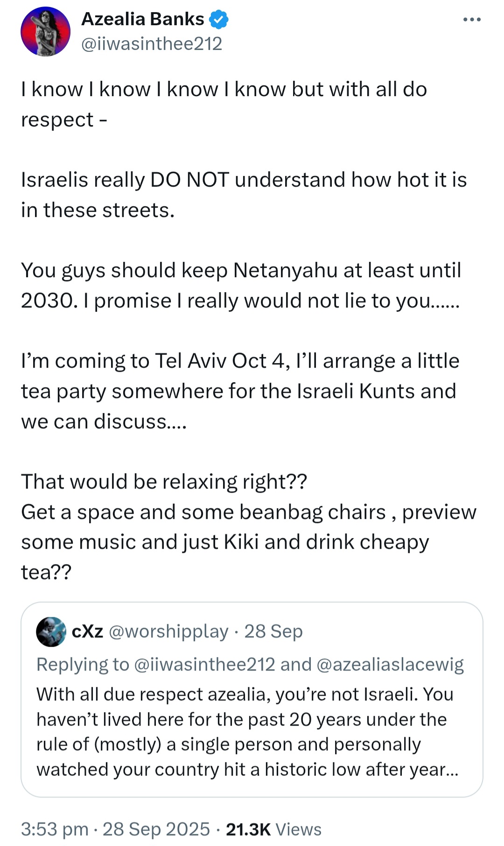Click cXz avatar in quoted tweet
The height and width of the screenshot is (846, 504).
tap(51, 631)
